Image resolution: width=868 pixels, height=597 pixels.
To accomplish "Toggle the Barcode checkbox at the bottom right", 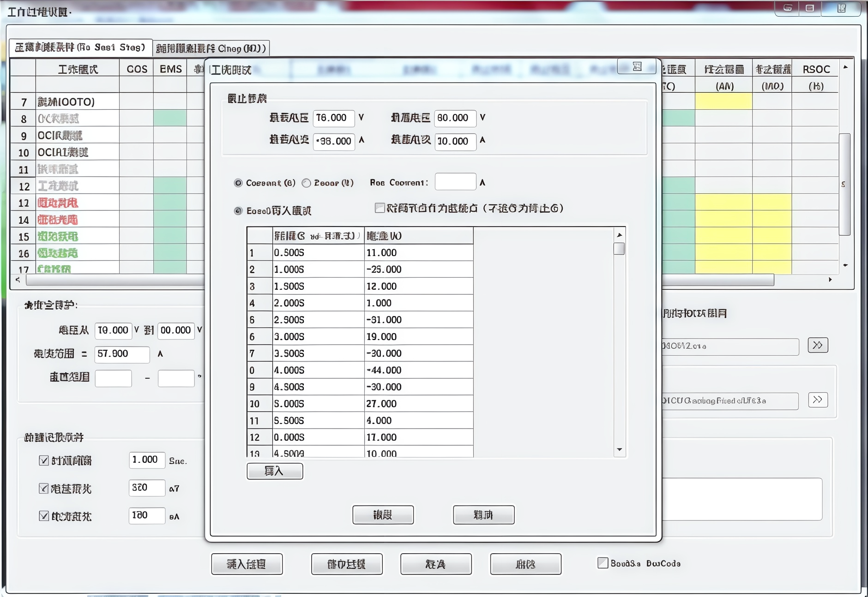I will (603, 563).
